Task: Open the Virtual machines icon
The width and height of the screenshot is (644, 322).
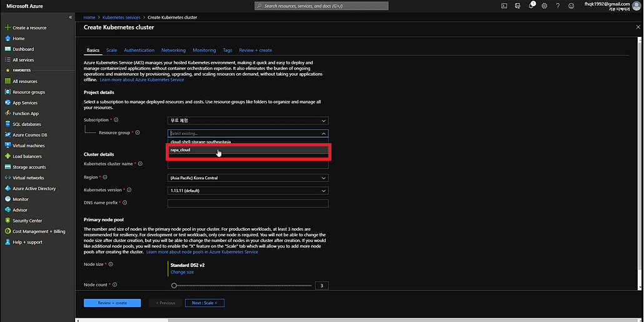Action: click(8, 146)
